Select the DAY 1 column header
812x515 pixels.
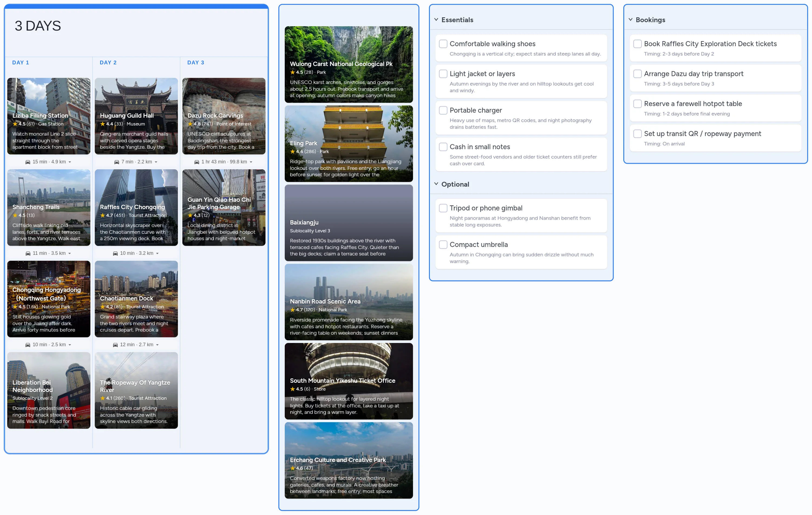pos(21,63)
